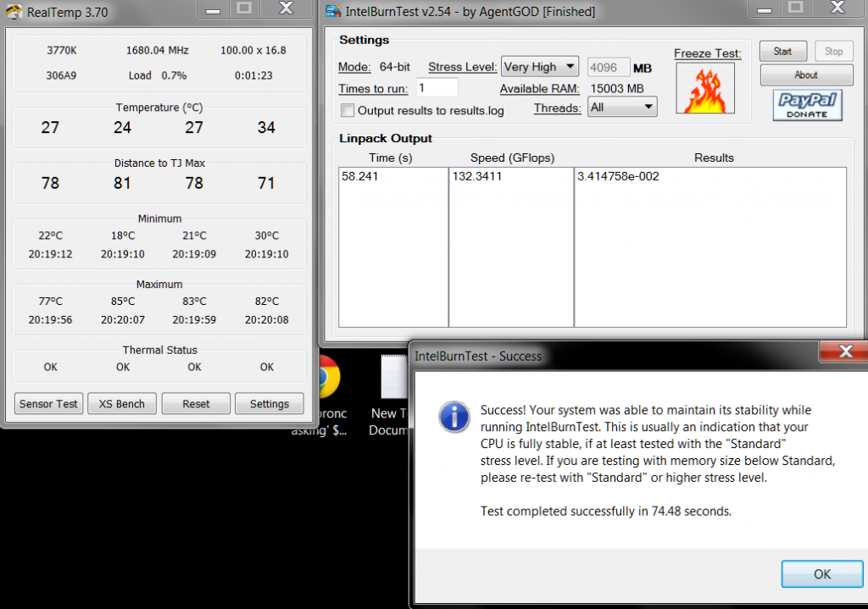Click the 77°C maximum temperature value
This screenshot has height=609, width=868.
click(50, 302)
